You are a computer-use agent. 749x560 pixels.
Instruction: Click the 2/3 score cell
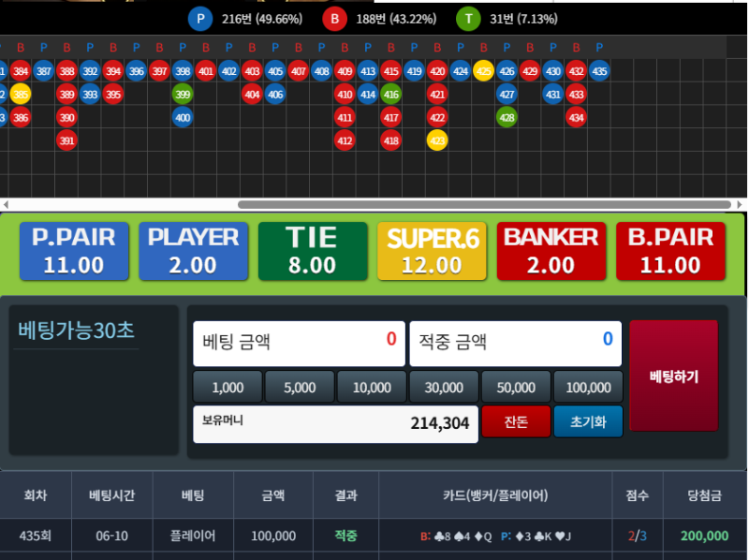638,536
